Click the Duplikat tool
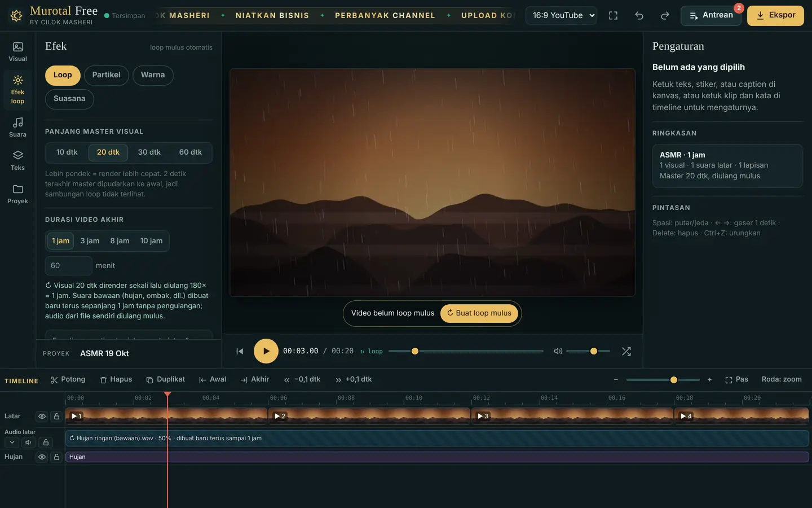 tap(165, 380)
